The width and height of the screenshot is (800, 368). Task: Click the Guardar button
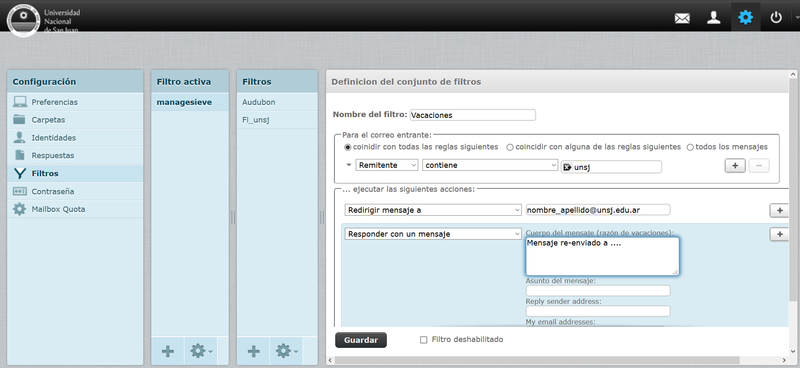tap(361, 340)
